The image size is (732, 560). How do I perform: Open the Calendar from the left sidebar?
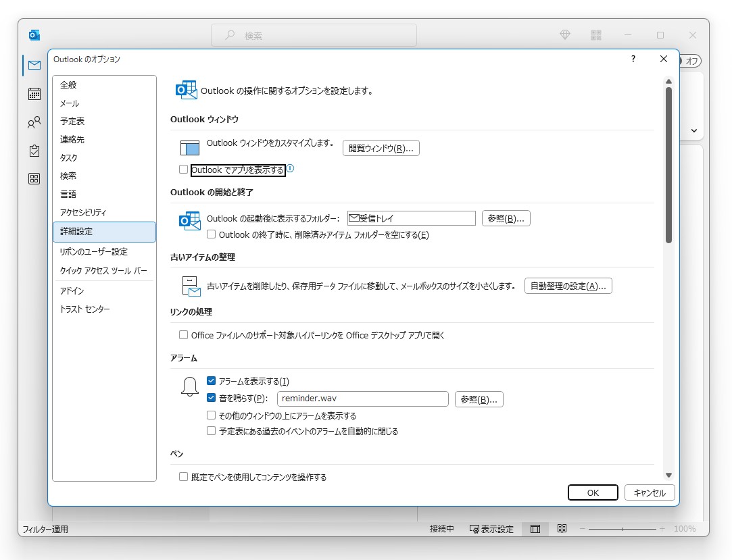pyautogui.click(x=34, y=94)
